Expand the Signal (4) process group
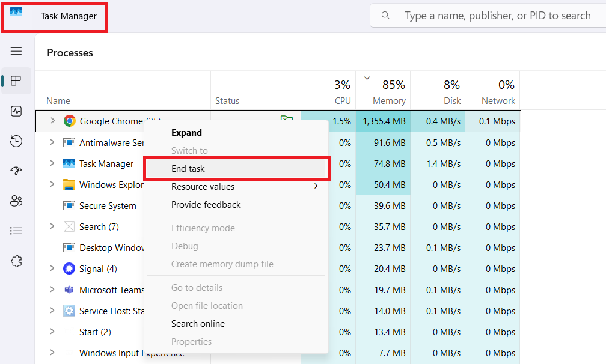606x364 pixels. [x=52, y=268]
